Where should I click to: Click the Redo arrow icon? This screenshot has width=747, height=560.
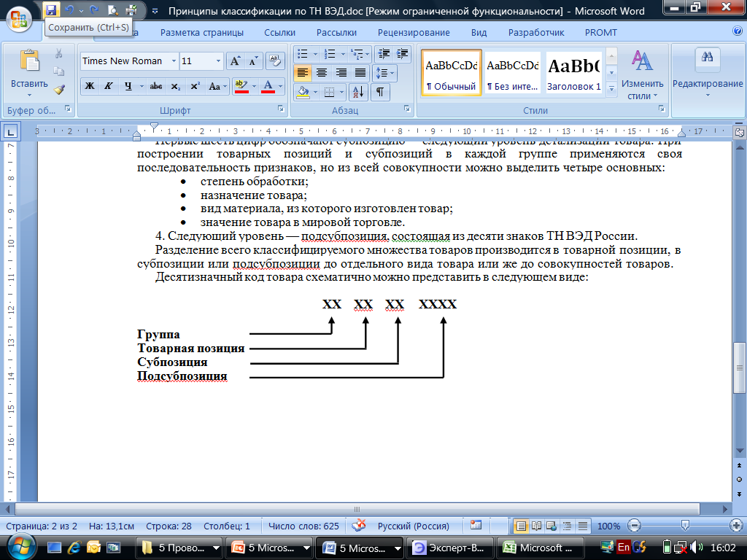[x=94, y=9]
